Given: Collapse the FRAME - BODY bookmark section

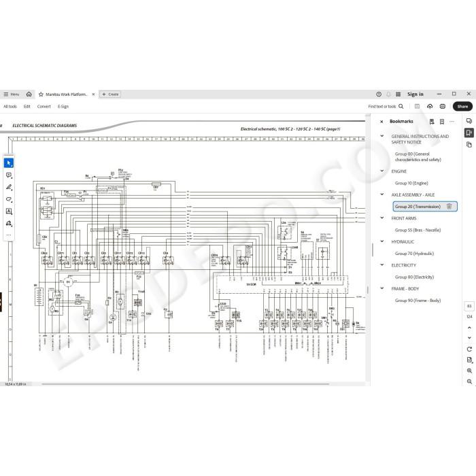Looking at the screenshot, I should click(382, 288).
